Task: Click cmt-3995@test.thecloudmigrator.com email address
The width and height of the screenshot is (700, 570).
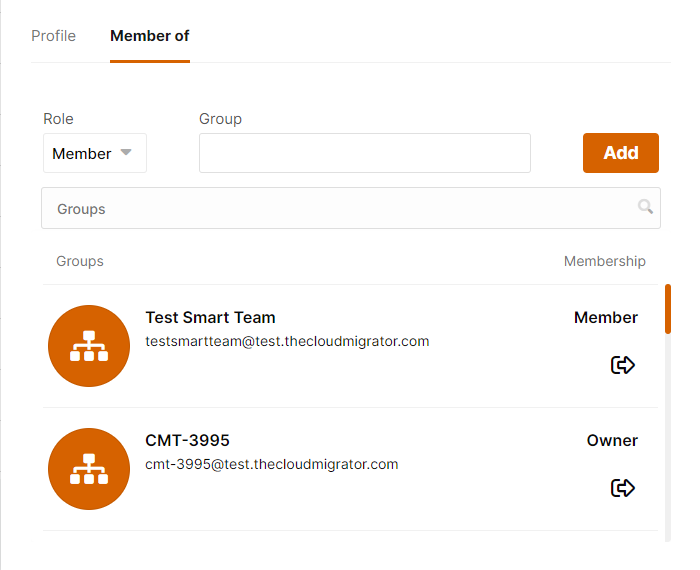Action: click(272, 464)
